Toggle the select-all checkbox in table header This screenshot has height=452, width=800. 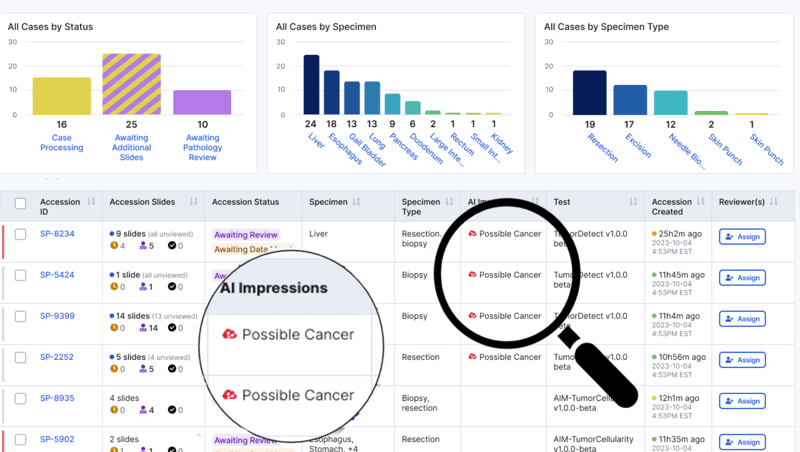(21, 204)
